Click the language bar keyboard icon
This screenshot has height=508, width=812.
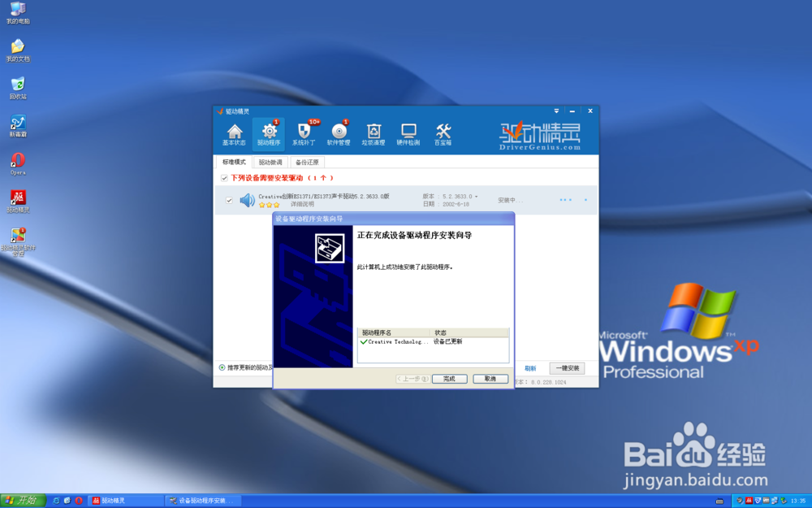719,501
